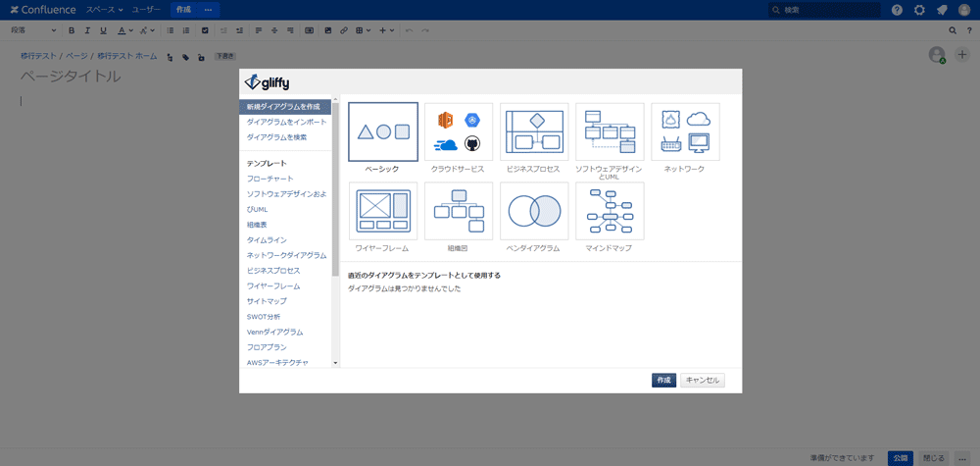Image resolution: width=980 pixels, height=466 pixels.
Task: Click the page labels tag icon
Action: tap(185, 57)
